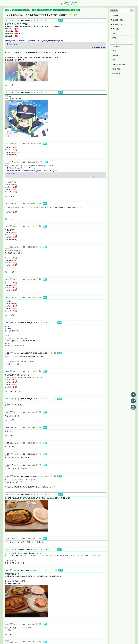The height and width of the screenshot is (644, 138).
Task: Hide post 10 using its eye-slash icon
Action: pos(55,323)
